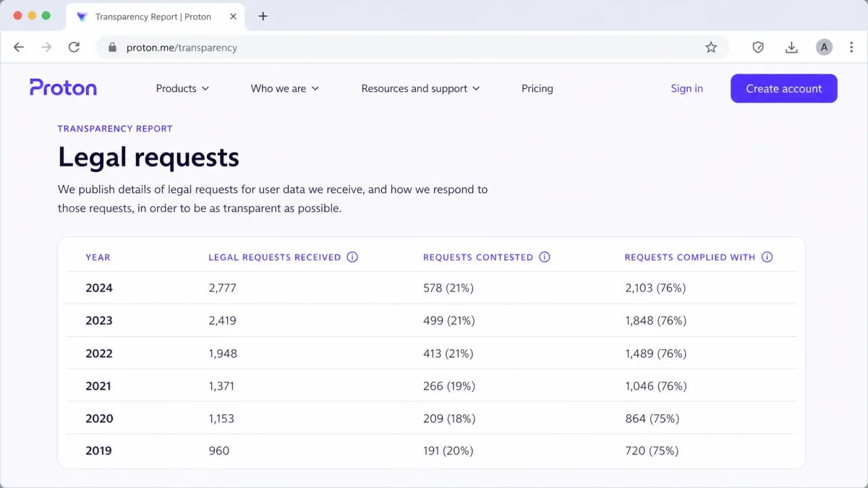The height and width of the screenshot is (488, 868).
Task: Select the 2022 year cell
Action: [x=99, y=354]
